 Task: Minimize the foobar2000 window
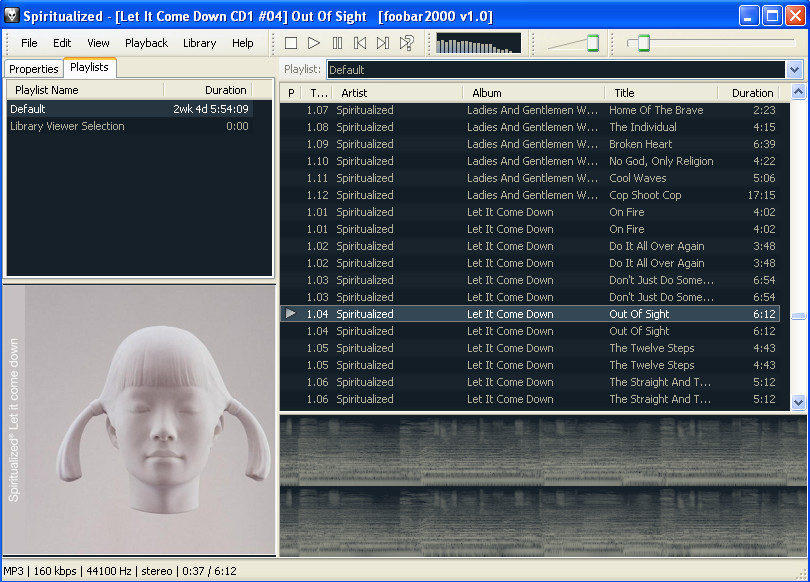(749, 15)
